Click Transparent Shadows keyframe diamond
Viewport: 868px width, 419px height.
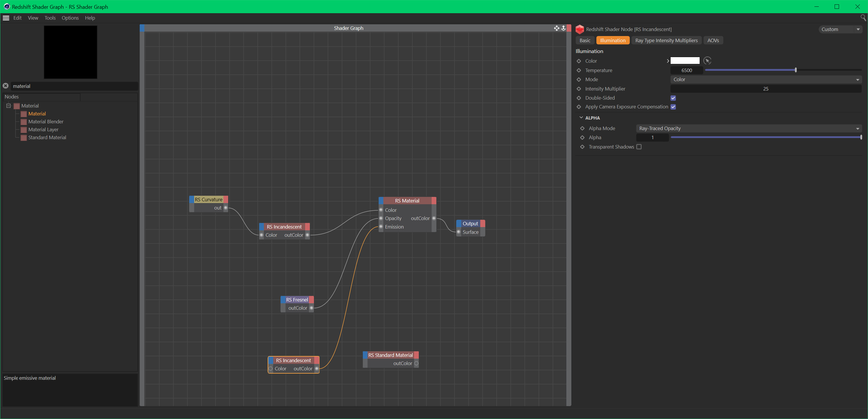(x=582, y=147)
